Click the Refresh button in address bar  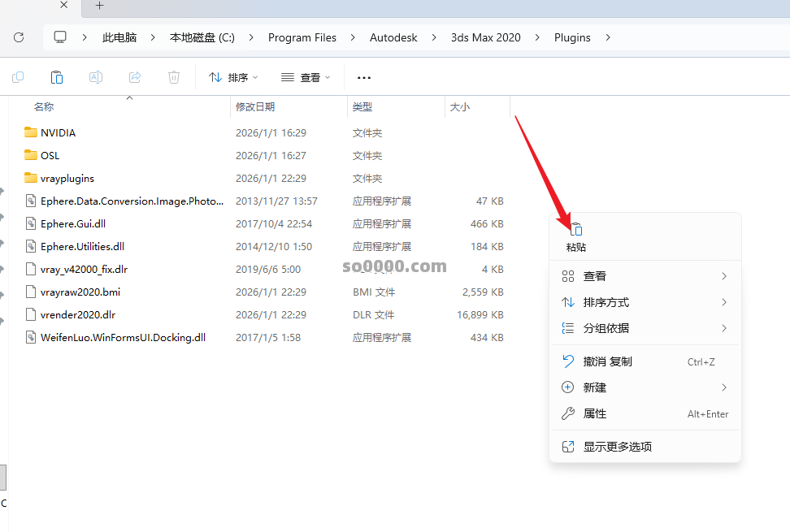pos(19,37)
